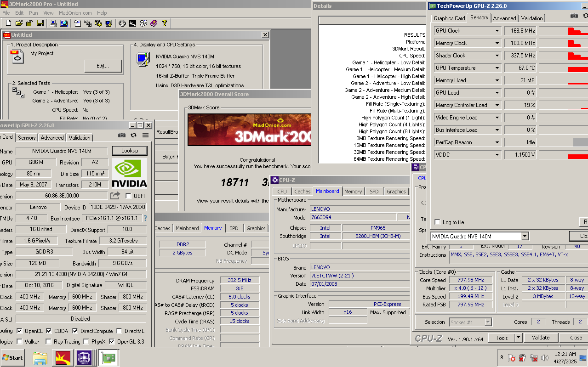Click the monitor with magnifier icon in toolbar

(x=63, y=23)
